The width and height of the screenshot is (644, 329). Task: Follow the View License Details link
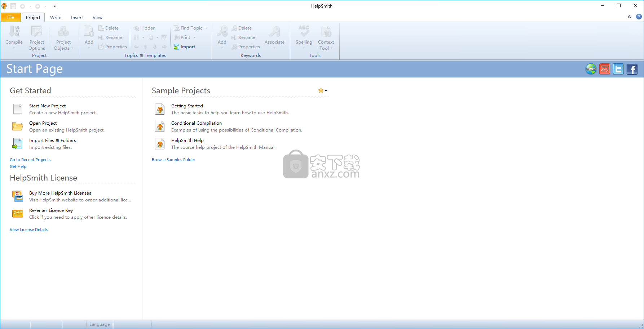click(28, 230)
